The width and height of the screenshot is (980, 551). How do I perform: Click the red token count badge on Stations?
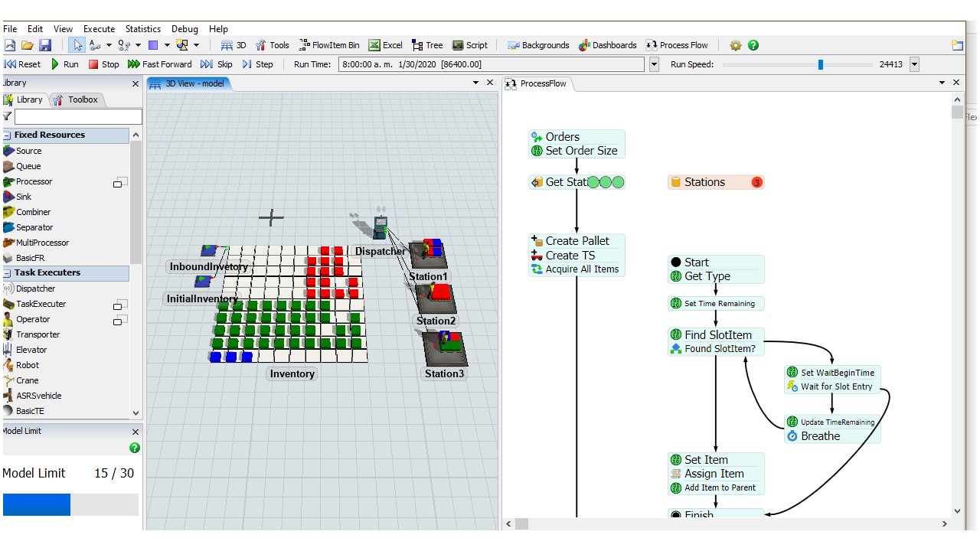tap(756, 182)
